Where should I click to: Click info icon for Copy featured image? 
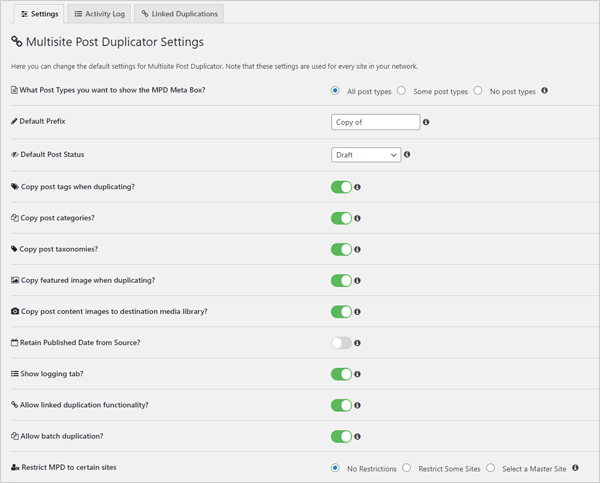[x=357, y=281]
